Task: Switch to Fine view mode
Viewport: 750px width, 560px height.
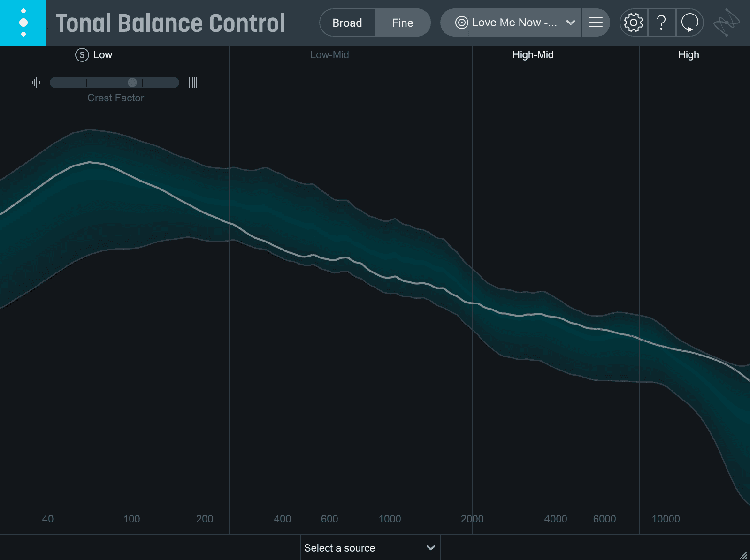Action: click(403, 23)
